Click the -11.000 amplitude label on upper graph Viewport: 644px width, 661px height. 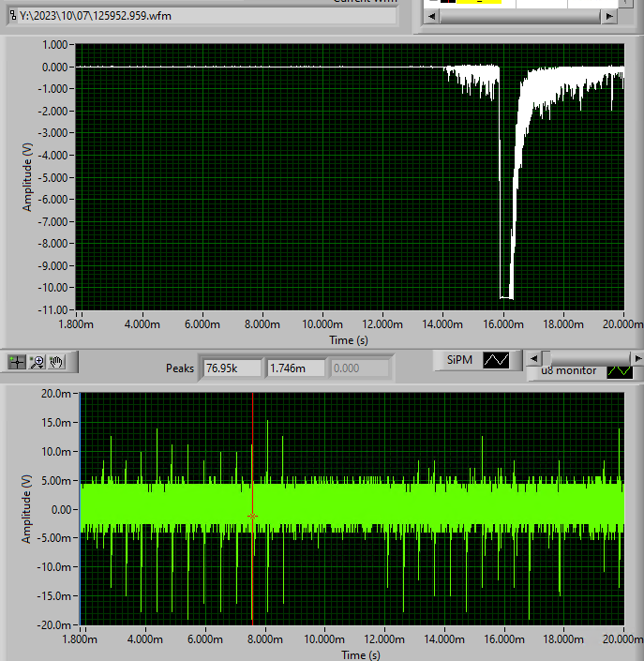click(53, 308)
